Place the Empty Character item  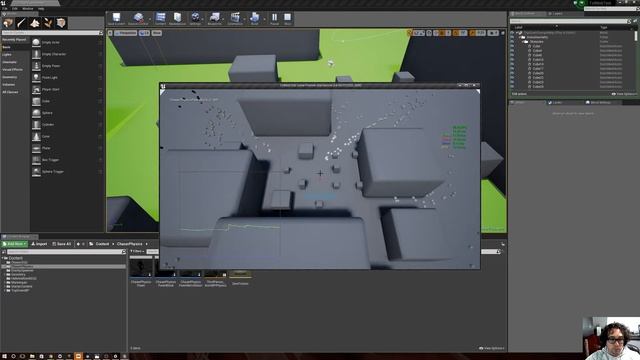pos(66,54)
